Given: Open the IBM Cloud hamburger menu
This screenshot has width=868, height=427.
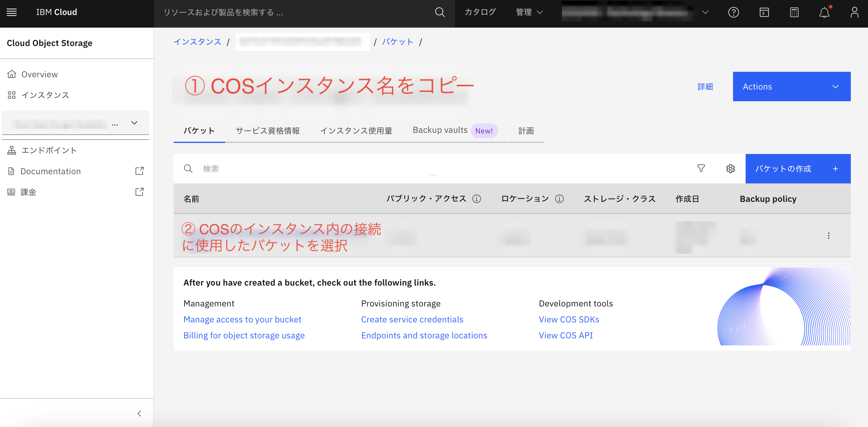Looking at the screenshot, I should (11, 13).
